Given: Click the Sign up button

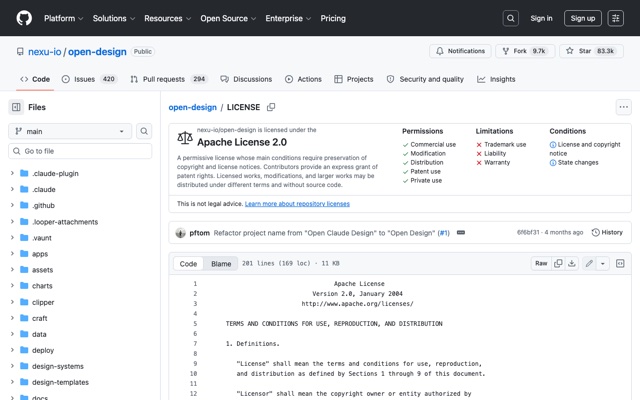Looking at the screenshot, I should pos(582,18).
